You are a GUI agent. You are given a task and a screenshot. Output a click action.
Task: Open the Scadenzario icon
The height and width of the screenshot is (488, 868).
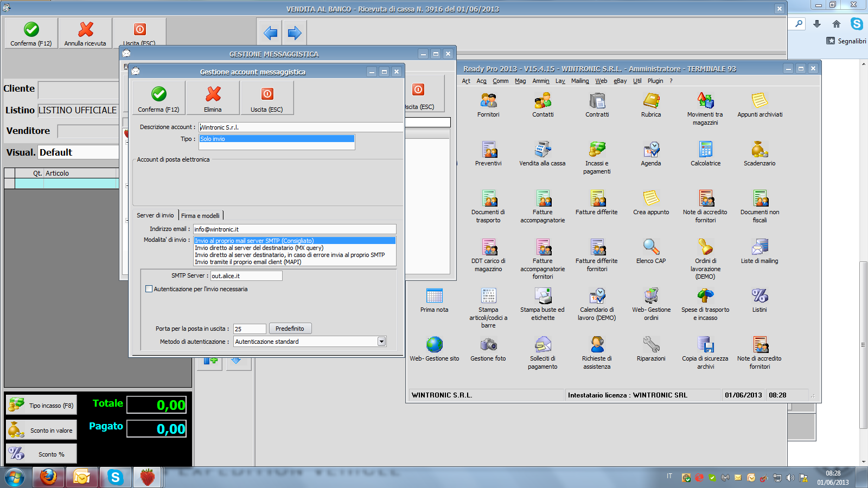[x=759, y=154]
